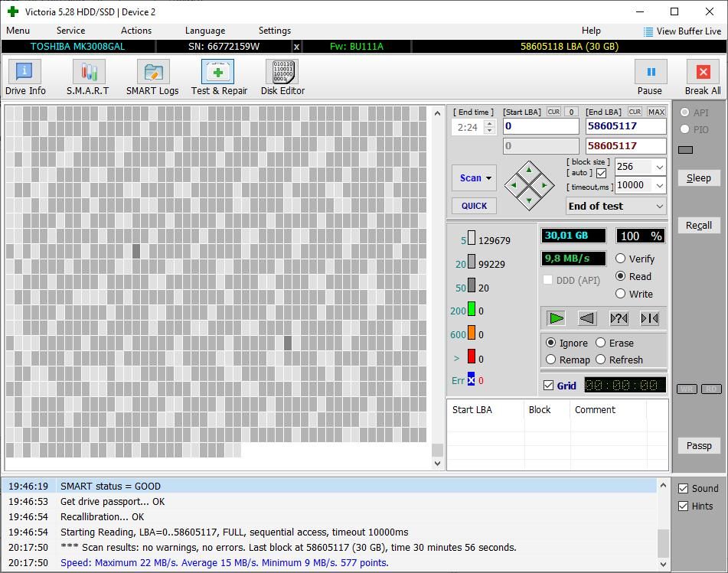Viewport: 728px width, 573px height.
Task: Open the Actions menu
Action: 136,31
